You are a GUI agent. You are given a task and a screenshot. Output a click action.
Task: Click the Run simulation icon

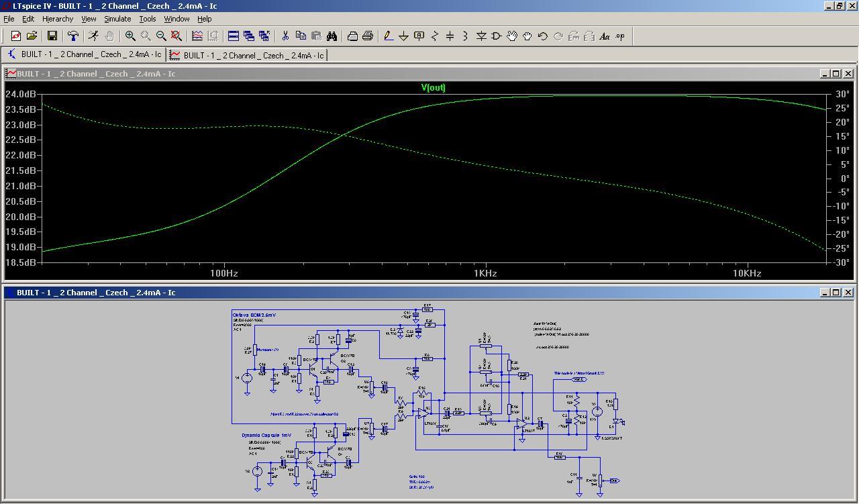93,36
